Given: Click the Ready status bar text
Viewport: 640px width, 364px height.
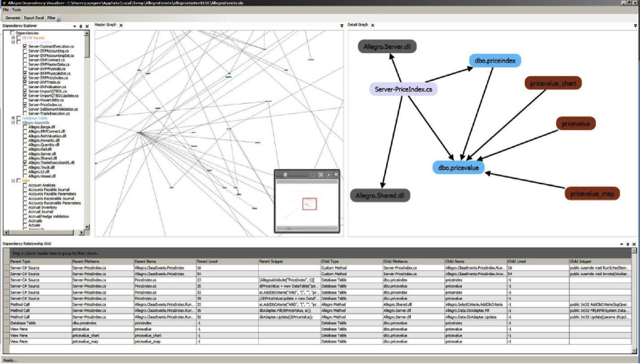Looking at the screenshot, I should click(10, 360).
